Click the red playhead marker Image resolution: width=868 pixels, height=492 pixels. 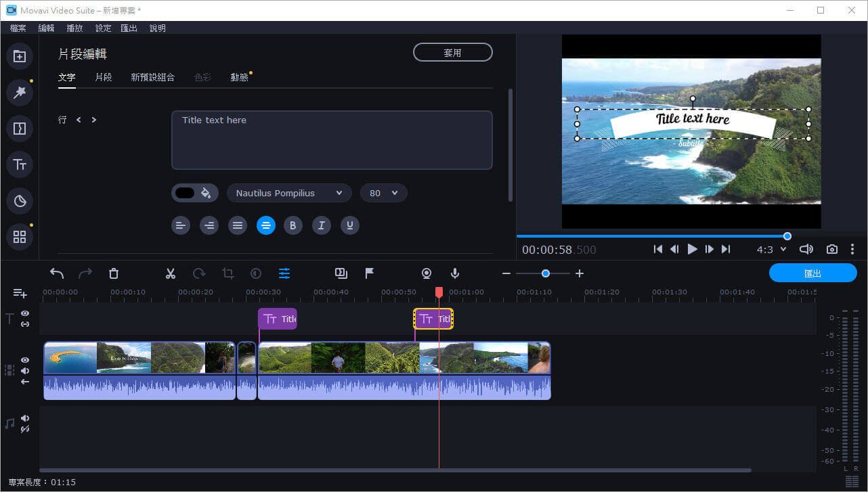[439, 292]
